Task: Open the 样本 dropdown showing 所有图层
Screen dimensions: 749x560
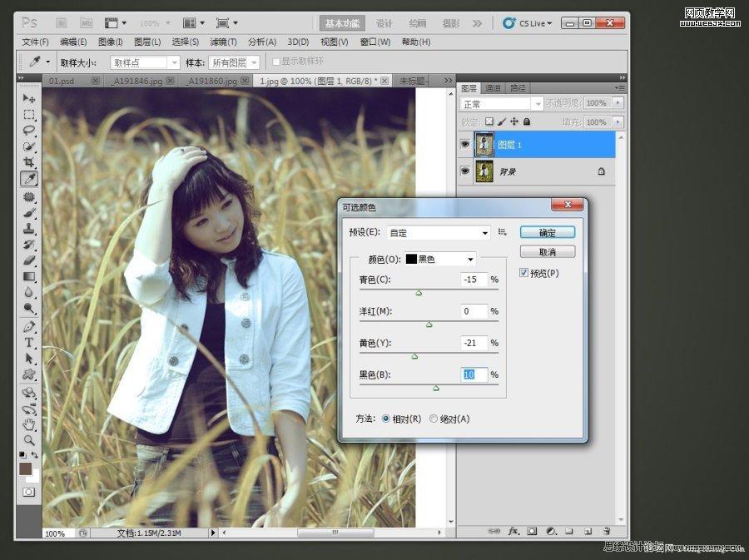Action: pyautogui.click(x=234, y=62)
